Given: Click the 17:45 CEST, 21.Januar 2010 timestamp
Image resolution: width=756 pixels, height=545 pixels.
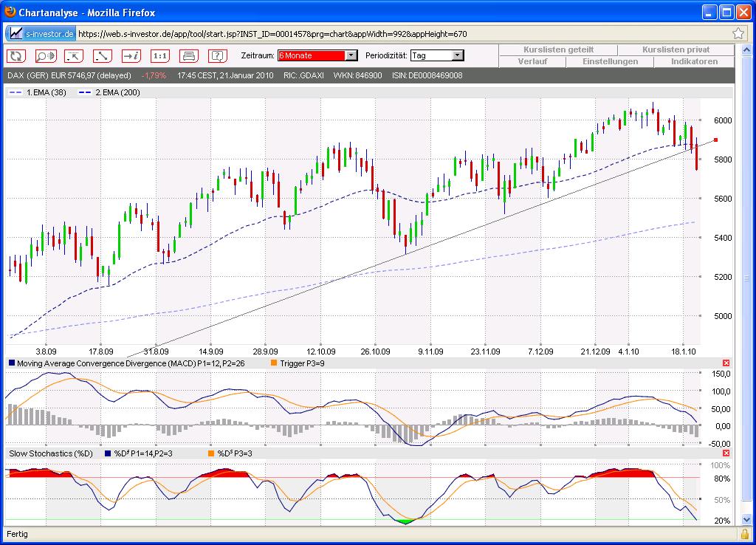Looking at the screenshot, I should 225,75.
